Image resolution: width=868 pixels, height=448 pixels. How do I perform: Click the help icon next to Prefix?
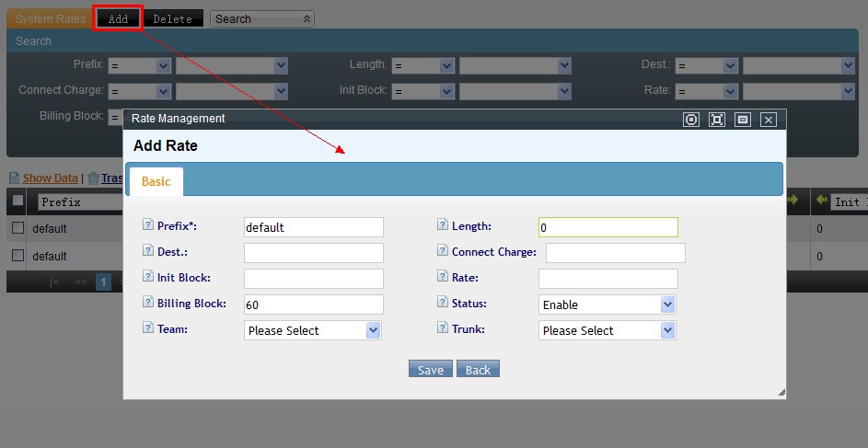tap(148, 225)
